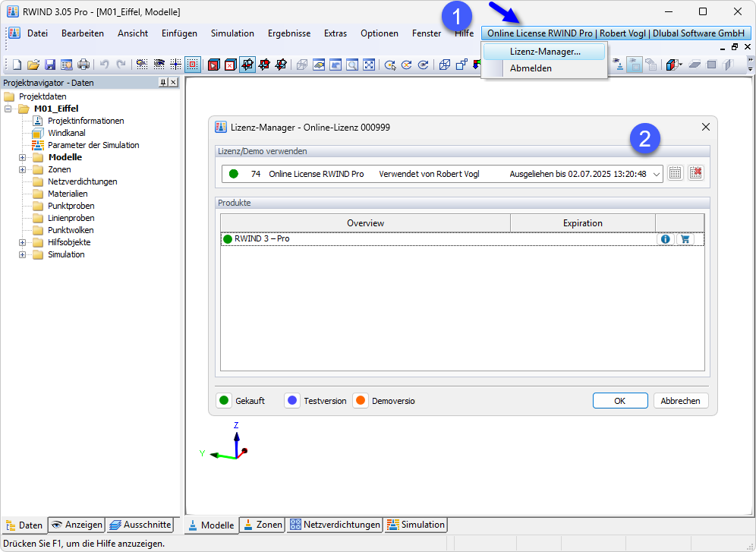Click the grey wireframe cube toolbar icon
Viewport: 756px width, 552px height.
tap(302, 65)
